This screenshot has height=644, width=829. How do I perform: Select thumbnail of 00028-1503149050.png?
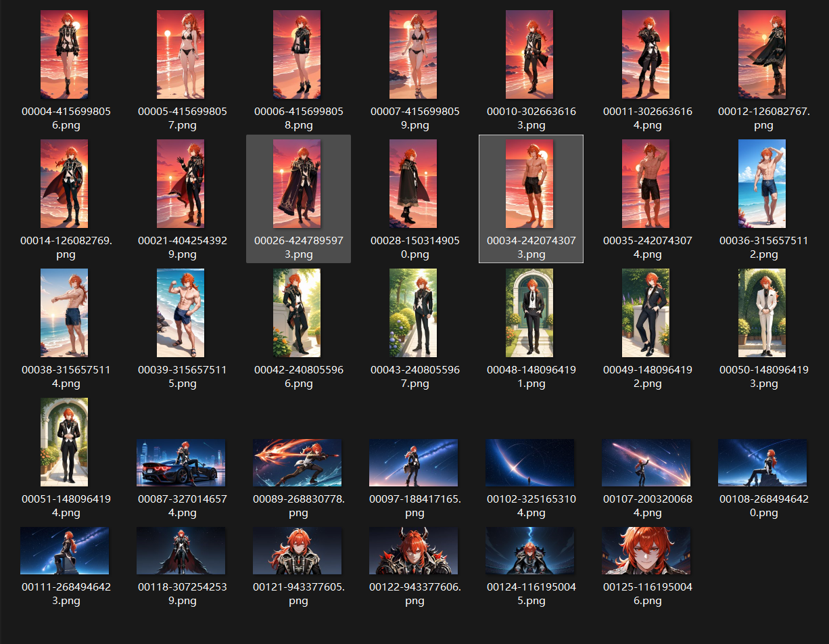pyautogui.click(x=413, y=183)
